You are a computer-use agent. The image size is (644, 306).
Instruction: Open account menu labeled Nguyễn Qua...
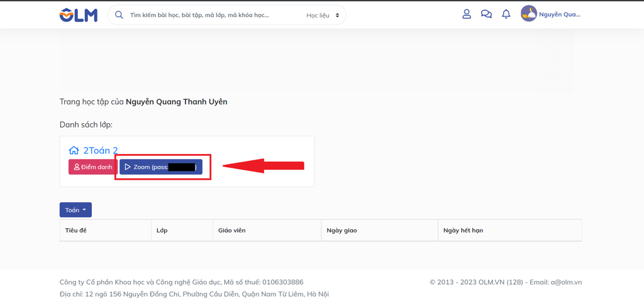(x=560, y=15)
